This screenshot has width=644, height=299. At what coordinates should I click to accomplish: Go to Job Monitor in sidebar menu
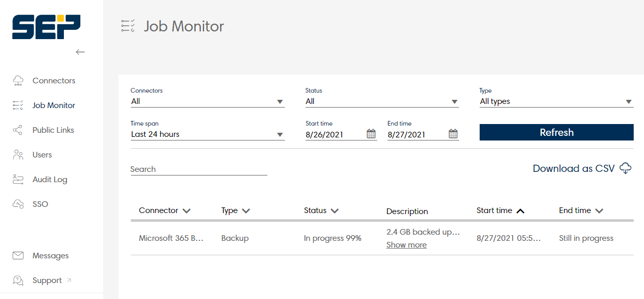(54, 105)
